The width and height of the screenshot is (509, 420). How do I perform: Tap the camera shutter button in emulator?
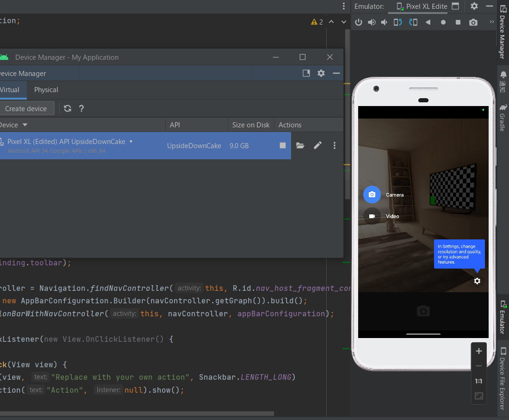coord(423,311)
